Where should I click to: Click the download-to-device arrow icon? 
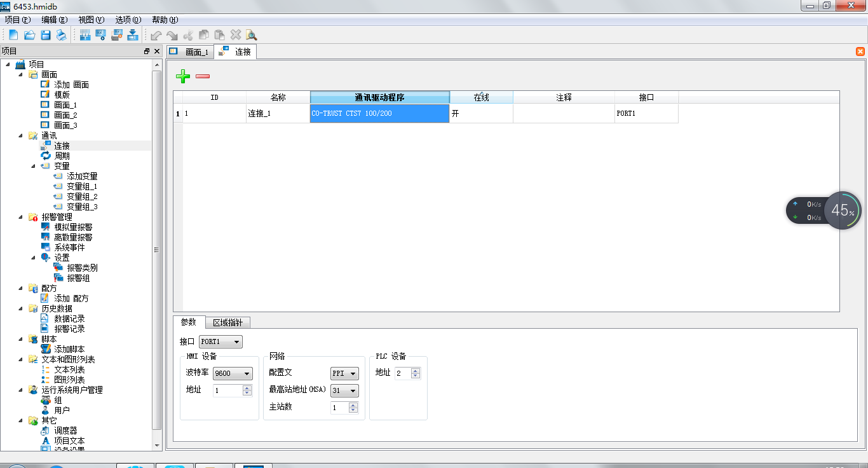[x=133, y=35]
